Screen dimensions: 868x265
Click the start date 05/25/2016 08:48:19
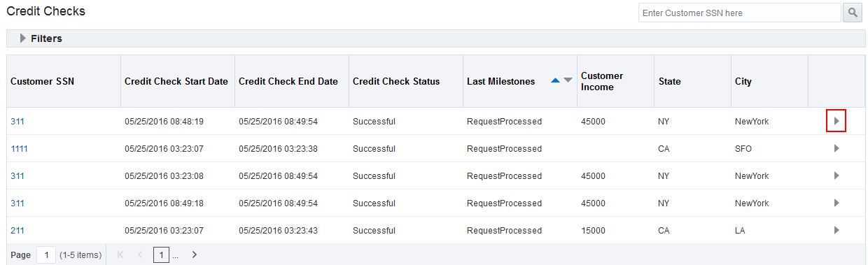tap(164, 122)
